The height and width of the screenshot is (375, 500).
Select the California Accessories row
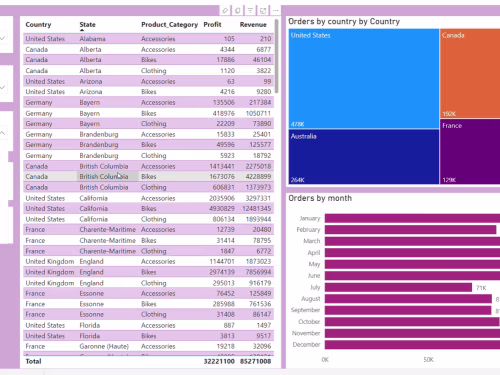pyautogui.click(x=149, y=198)
